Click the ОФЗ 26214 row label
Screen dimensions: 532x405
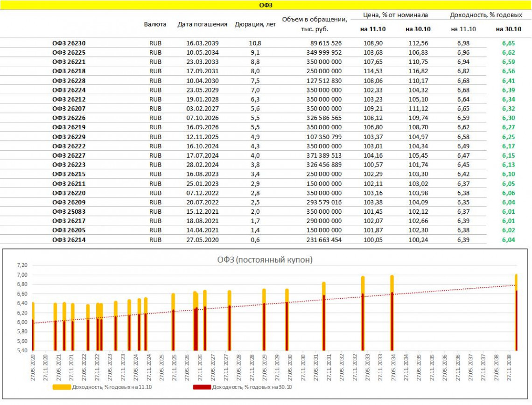[69, 240]
